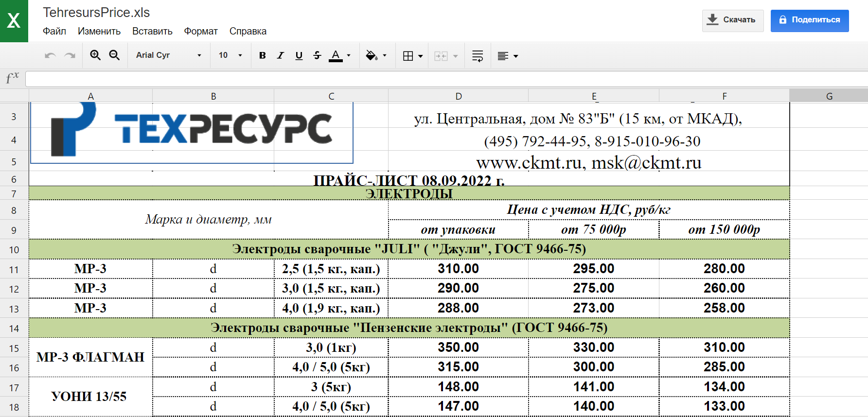This screenshot has width=868, height=417.
Task: Click the МР-3 ФЛАГМАН cell
Action: [91, 357]
